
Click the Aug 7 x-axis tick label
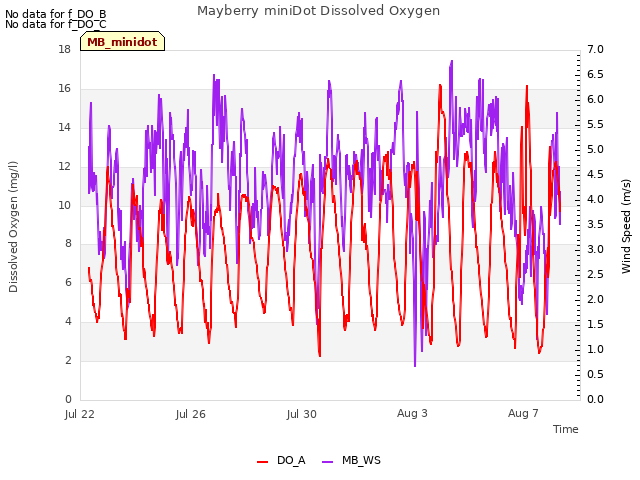[523, 413]
